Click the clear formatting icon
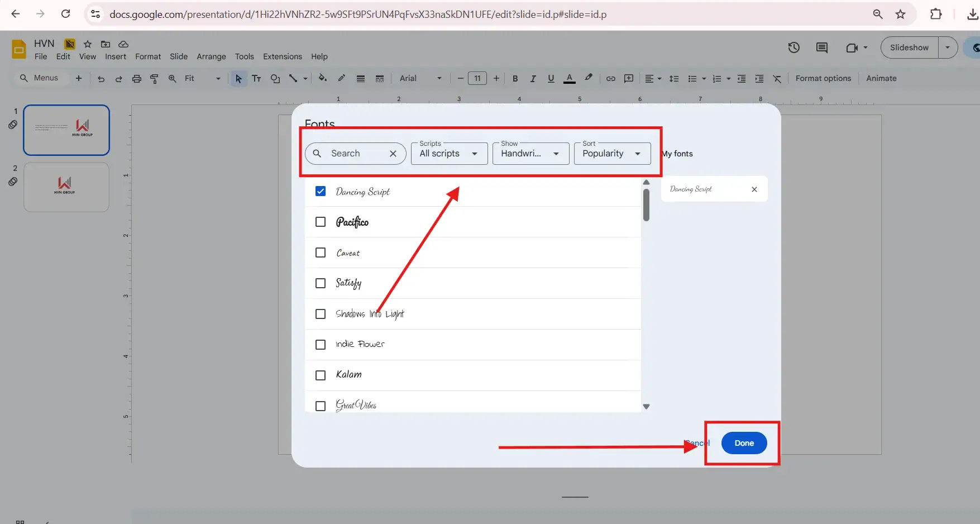980x524 pixels. 777,78
